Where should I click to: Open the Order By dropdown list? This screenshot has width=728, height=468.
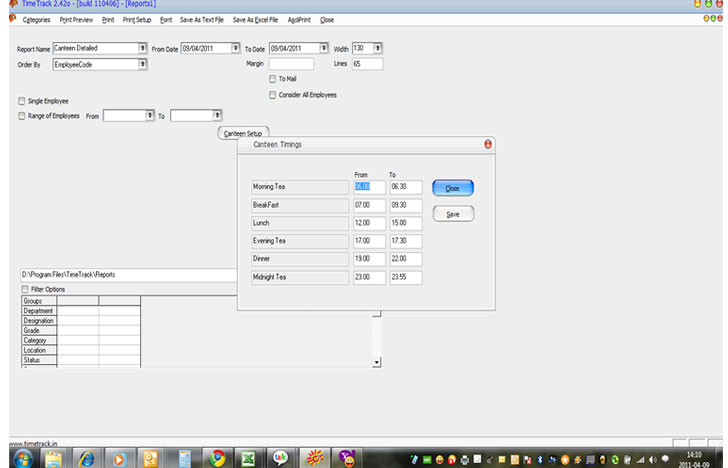pos(143,64)
